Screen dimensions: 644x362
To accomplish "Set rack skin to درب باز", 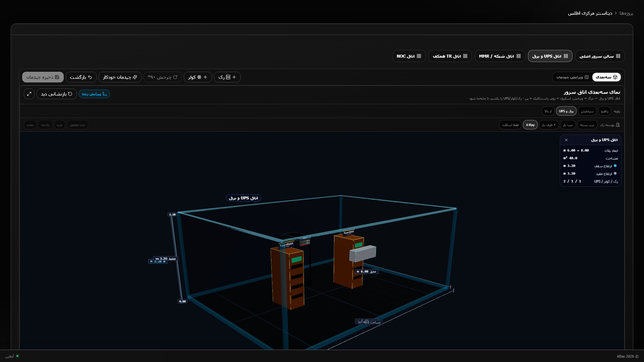I will click(568, 125).
